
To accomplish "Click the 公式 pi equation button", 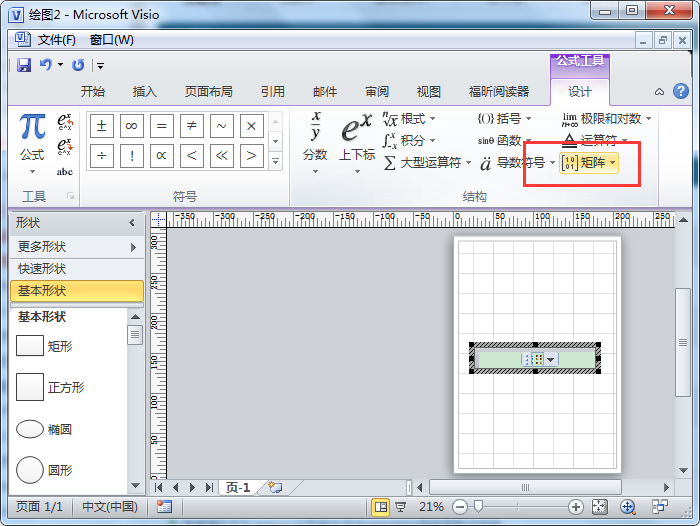I will tap(32, 143).
